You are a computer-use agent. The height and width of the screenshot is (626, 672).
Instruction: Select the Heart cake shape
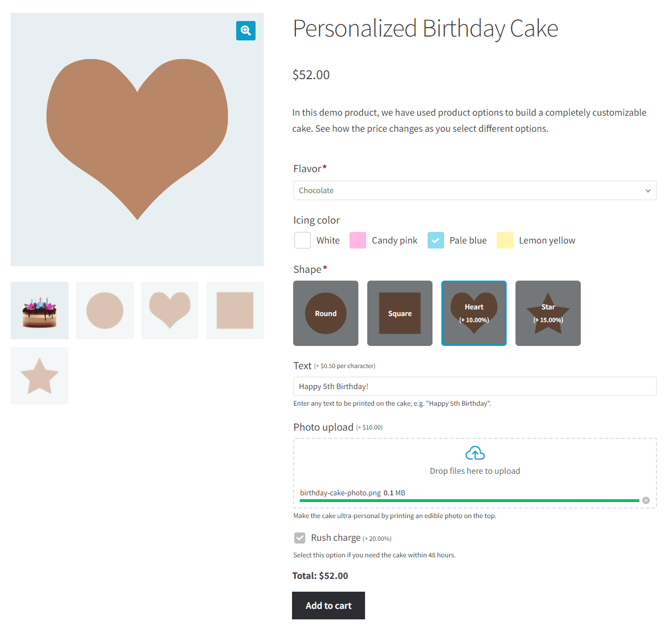[473, 313]
